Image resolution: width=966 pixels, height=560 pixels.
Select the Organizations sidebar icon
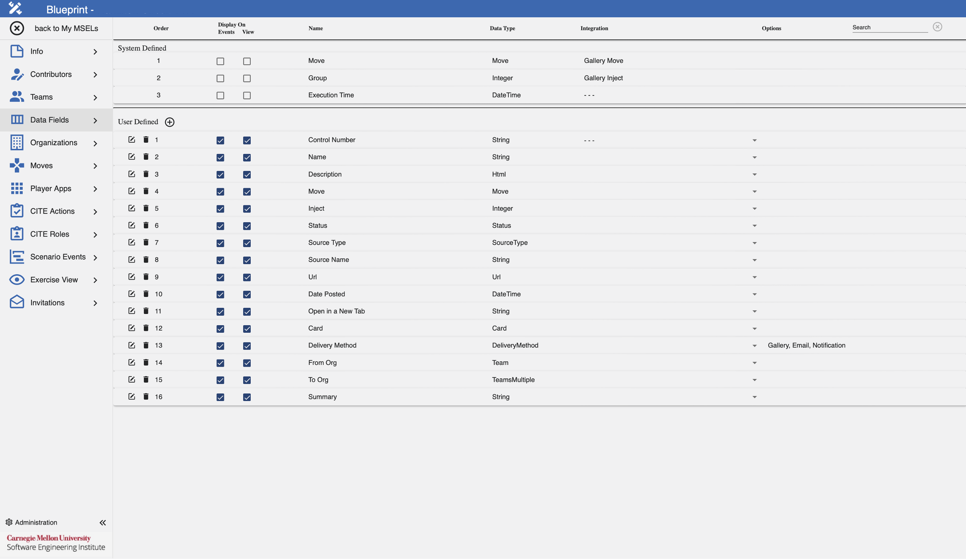(x=17, y=142)
